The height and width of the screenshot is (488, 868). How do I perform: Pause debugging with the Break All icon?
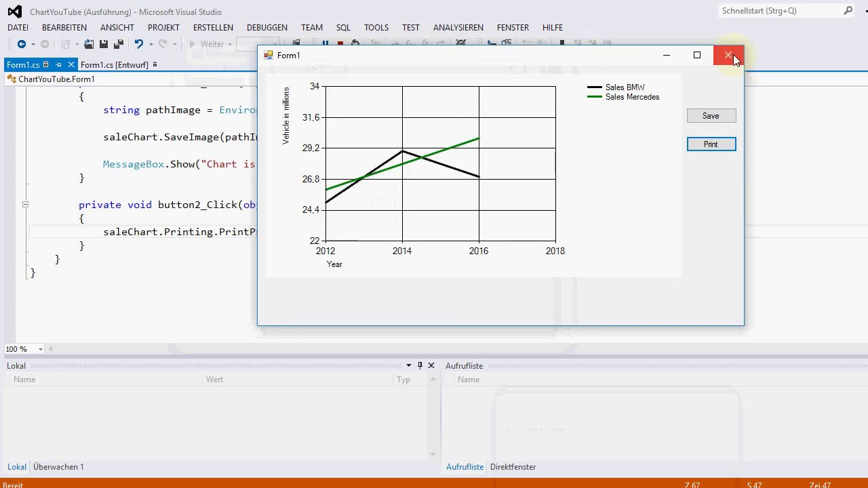coord(325,43)
